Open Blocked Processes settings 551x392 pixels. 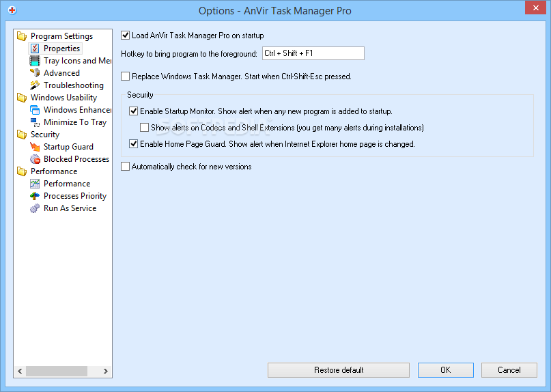pos(76,159)
